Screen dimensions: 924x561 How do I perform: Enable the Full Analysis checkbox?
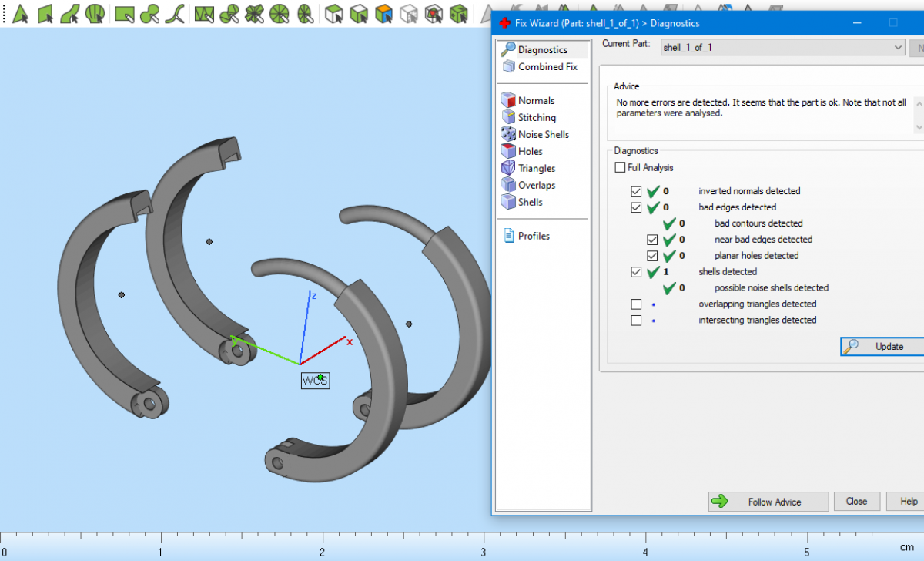(621, 167)
